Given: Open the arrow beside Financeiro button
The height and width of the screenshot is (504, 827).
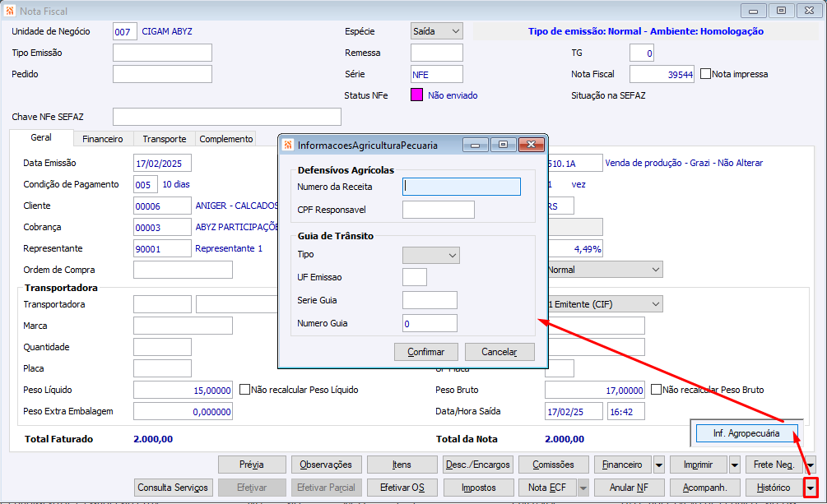Looking at the screenshot, I should tap(659, 465).
